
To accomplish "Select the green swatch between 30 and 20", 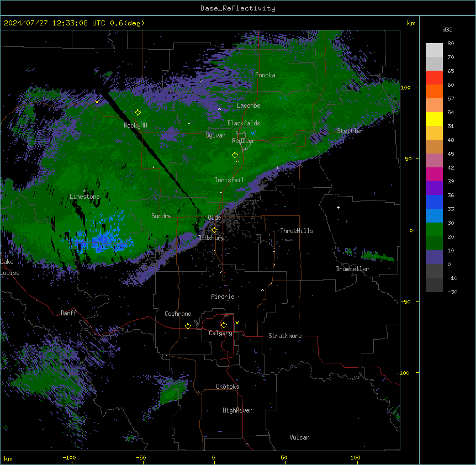I will (x=434, y=230).
